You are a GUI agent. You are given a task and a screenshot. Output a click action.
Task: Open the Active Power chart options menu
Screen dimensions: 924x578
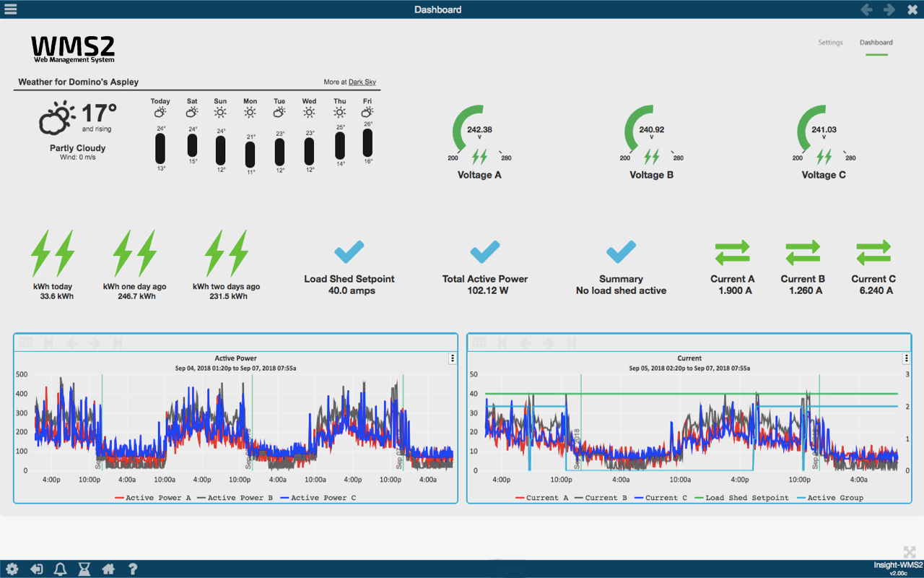pyautogui.click(x=453, y=358)
